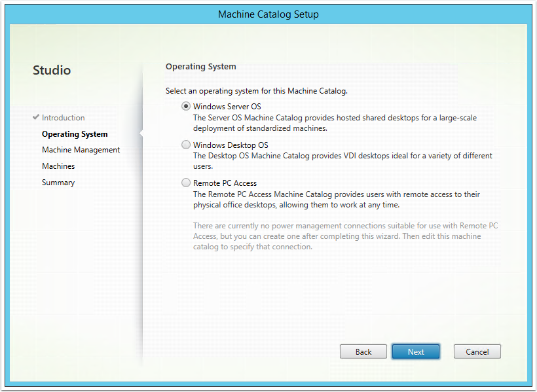
Task: Cancel the Machine Catalog Setup wizard
Action: click(x=477, y=351)
